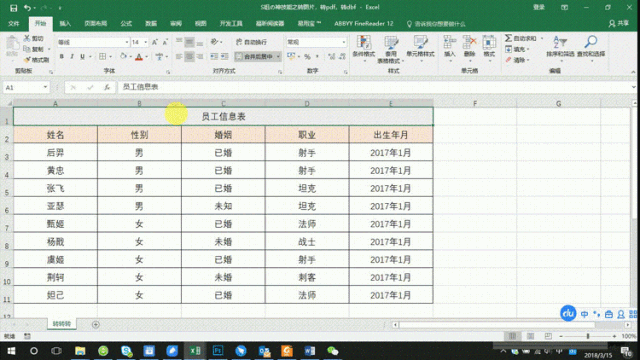Click the new sheet plus button
640x360 pixels.
tap(96, 324)
